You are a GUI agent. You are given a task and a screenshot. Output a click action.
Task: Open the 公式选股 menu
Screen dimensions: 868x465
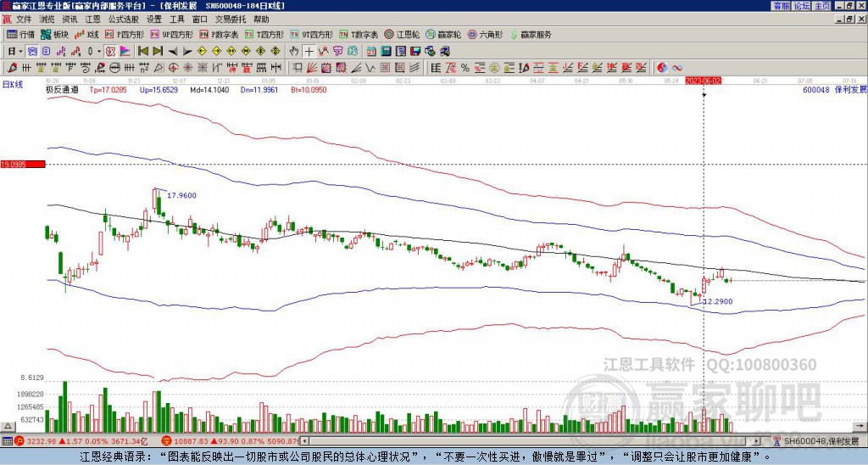click(124, 20)
